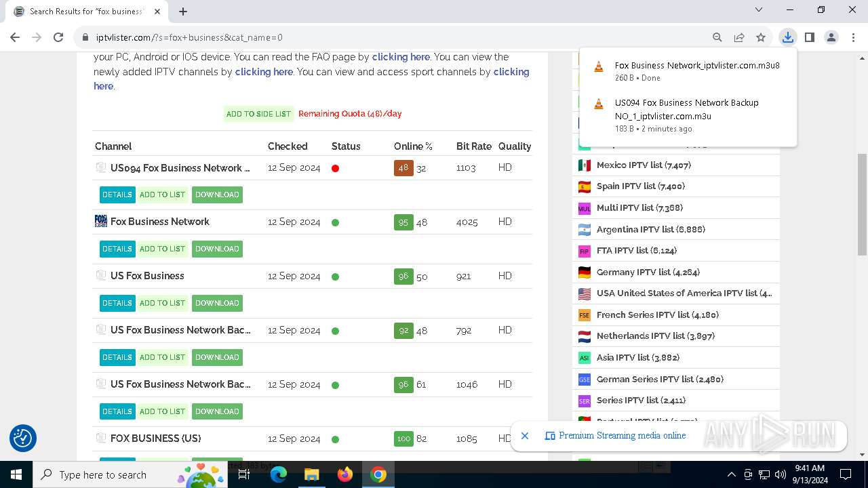The width and height of the screenshot is (868, 488).
Task: Download the 1046 bit rate backup channel
Action: pos(217,411)
